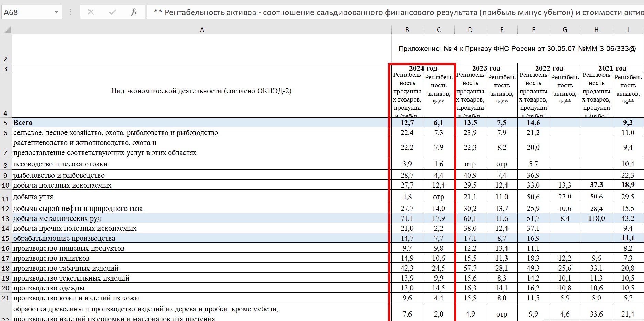Select row 13 header

(x=6, y=218)
